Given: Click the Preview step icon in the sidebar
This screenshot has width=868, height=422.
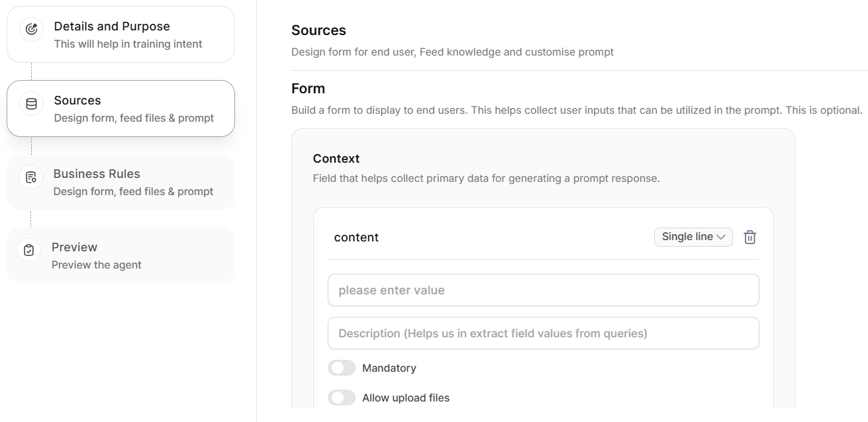Looking at the screenshot, I should [28, 250].
